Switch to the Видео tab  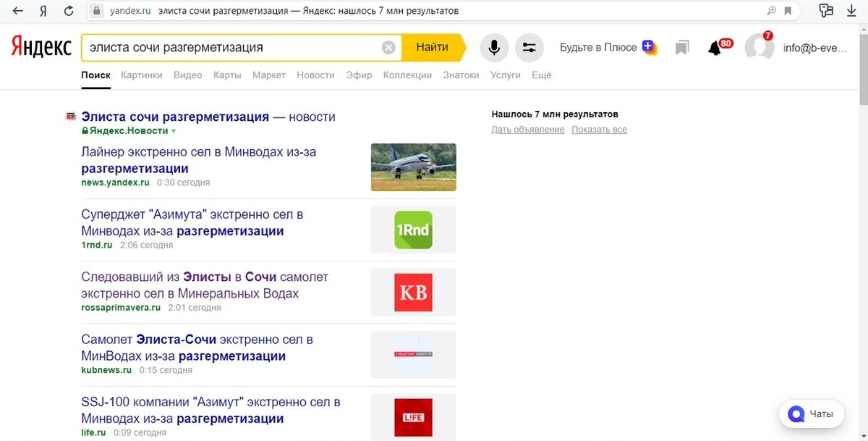(188, 75)
